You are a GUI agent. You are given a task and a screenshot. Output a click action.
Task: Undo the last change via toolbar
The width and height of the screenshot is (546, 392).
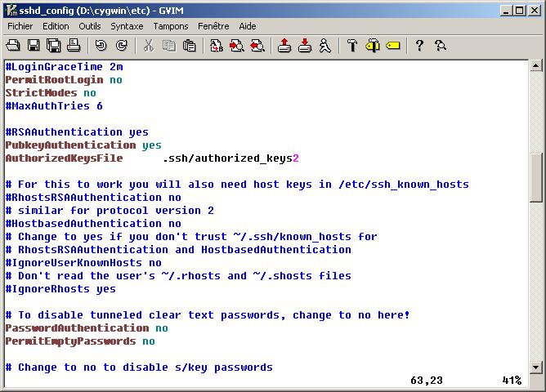point(101,46)
